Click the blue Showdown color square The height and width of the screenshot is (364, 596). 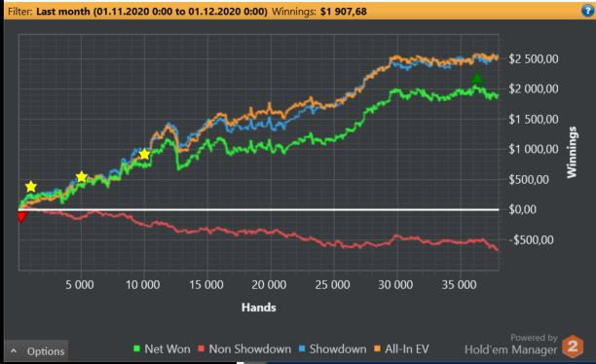pyautogui.click(x=303, y=348)
